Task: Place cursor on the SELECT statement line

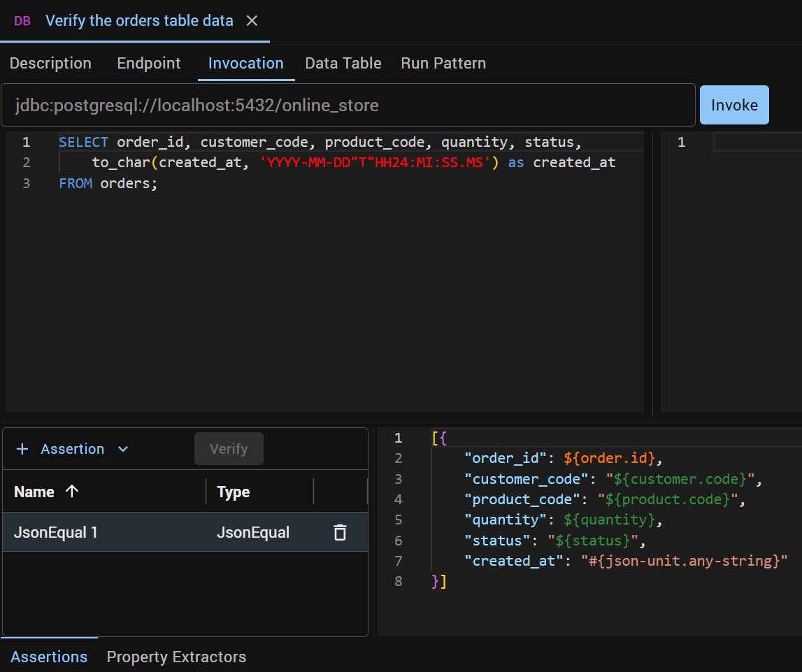Action: point(320,142)
